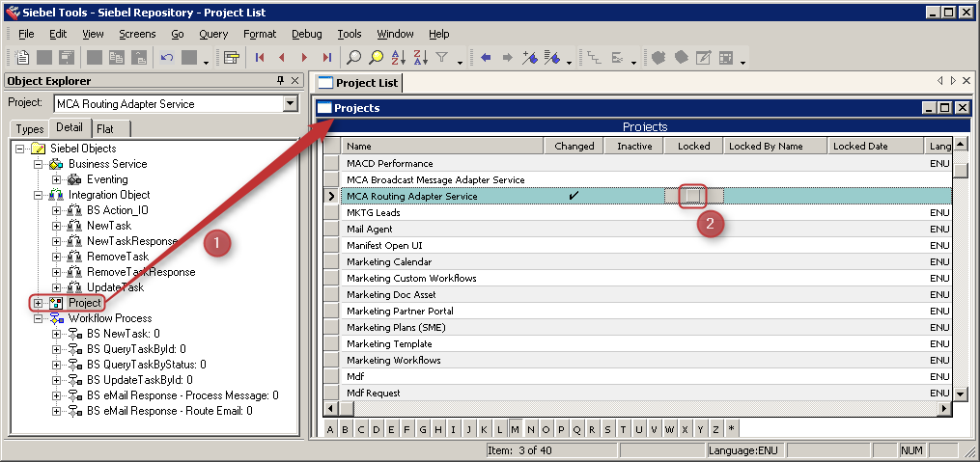Click the grid layout toolbar icon
The image size is (980, 462).
(x=726, y=58)
